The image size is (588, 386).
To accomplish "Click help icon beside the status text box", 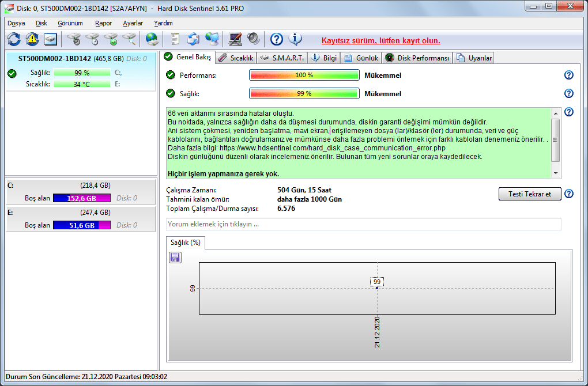I will point(568,112).
